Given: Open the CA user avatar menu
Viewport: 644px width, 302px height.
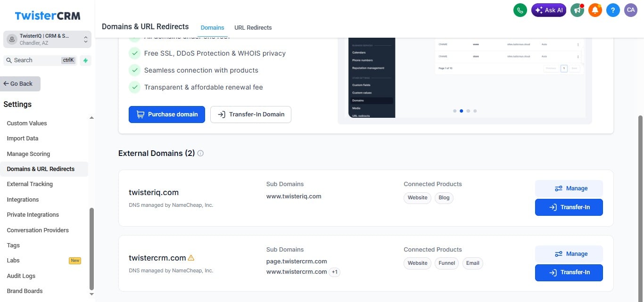Looking at the screenshot, I should pos(631,10).
